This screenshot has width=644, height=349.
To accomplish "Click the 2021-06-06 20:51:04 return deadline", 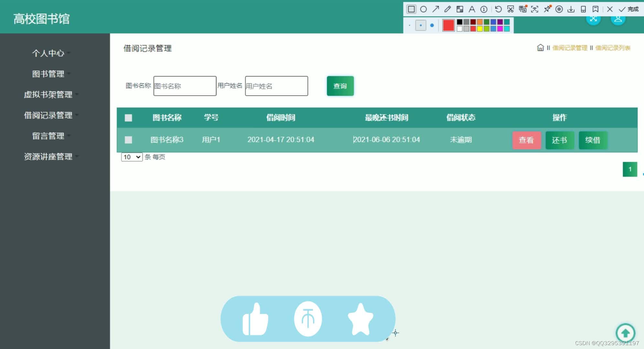I will pyautogui.click(x=386, y=140).
